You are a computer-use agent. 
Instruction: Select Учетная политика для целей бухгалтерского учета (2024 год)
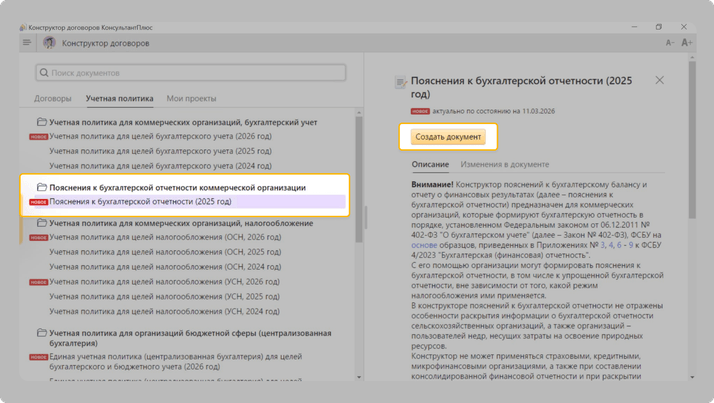tap(160, 166)
